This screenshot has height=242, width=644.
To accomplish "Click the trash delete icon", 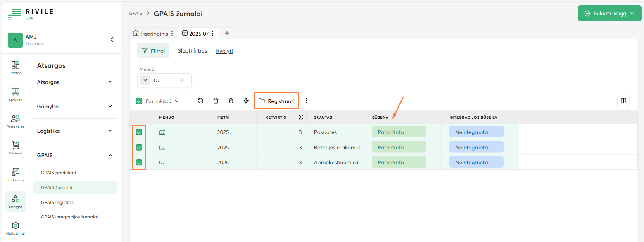I will pos(216,101).
